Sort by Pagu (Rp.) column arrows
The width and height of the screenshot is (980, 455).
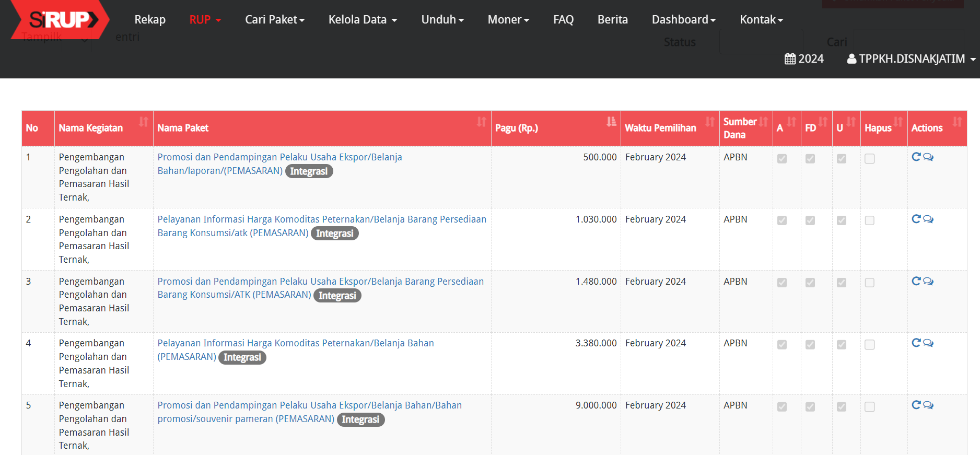611,122
